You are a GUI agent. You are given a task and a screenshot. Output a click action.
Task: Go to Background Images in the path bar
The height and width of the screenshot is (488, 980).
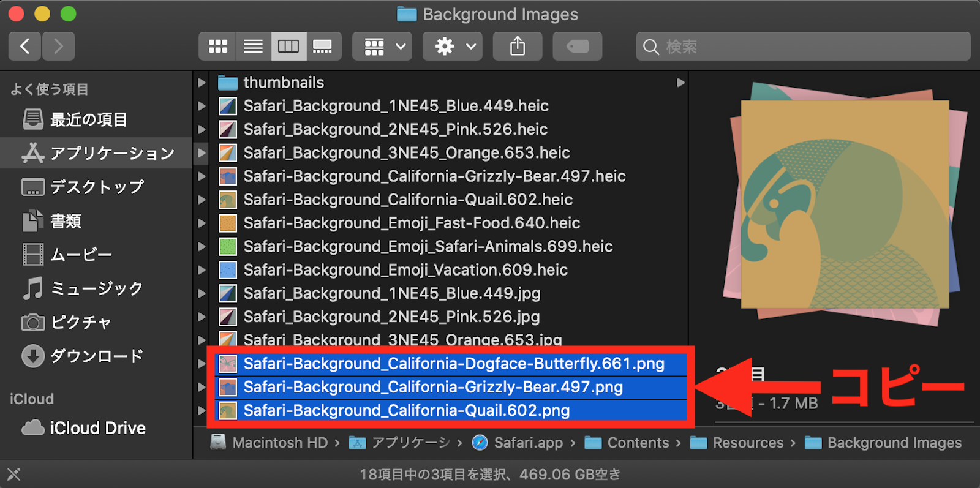[x=883, y=443]
